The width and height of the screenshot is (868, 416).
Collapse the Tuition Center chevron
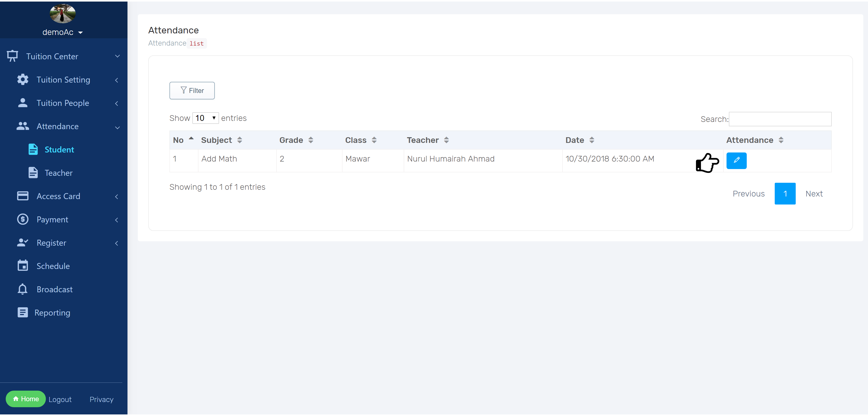coord(117,56)
